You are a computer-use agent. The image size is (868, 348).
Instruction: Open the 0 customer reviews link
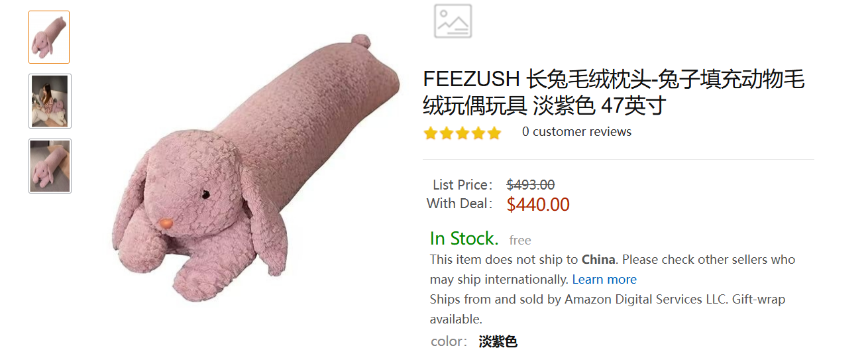(576, 132)
